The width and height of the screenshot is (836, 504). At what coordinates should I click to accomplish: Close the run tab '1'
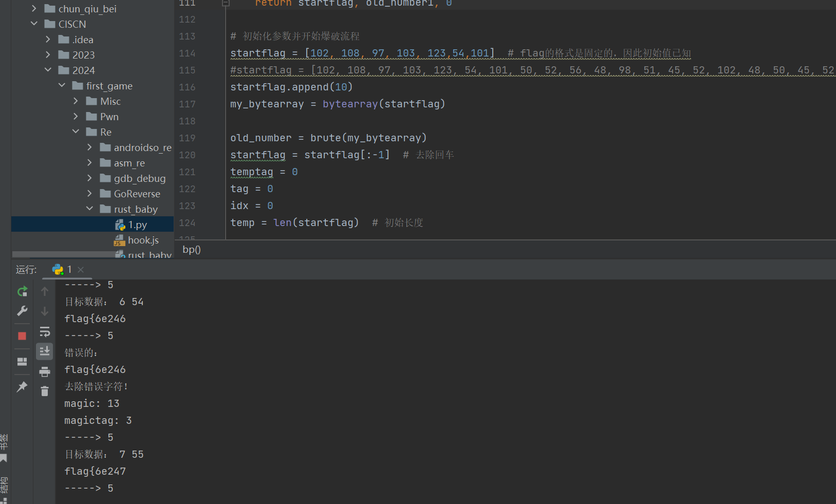[81, 269]
